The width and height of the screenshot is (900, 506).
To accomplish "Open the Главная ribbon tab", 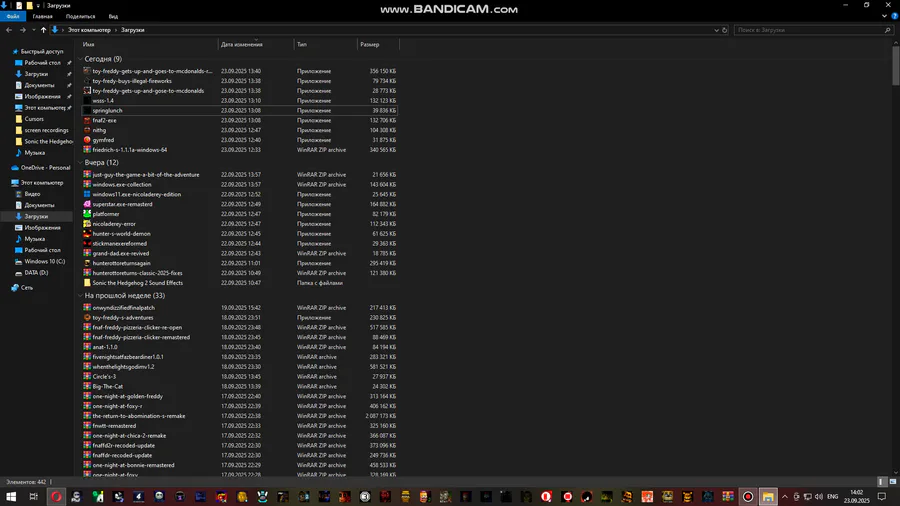I will coord(42,17).
